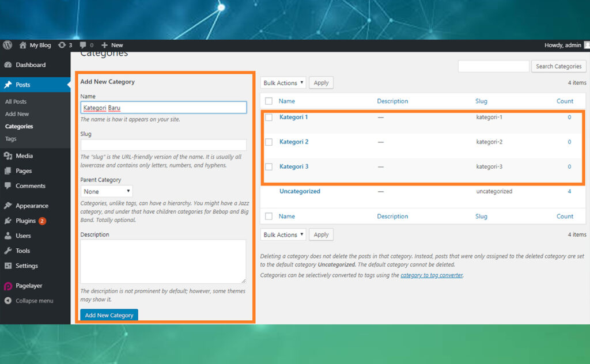Open the Pages icon in the sidebar

click(x=7, y=170)
